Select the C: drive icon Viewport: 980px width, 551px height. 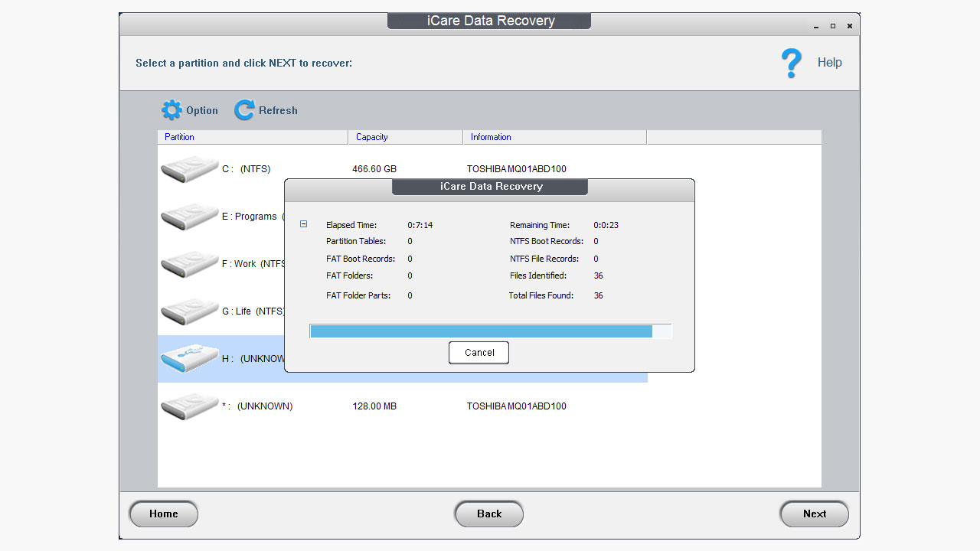(x=190, y=168)
